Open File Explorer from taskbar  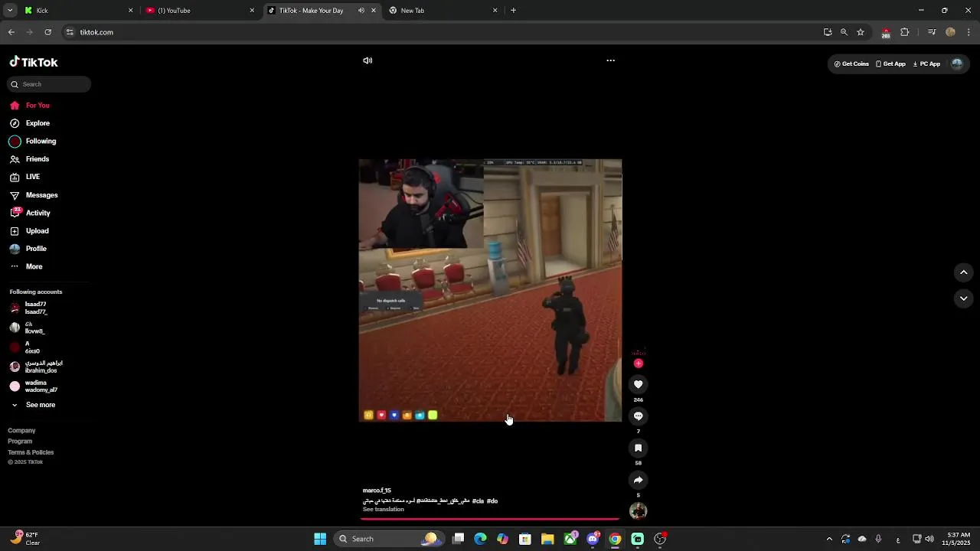(547, 539)
